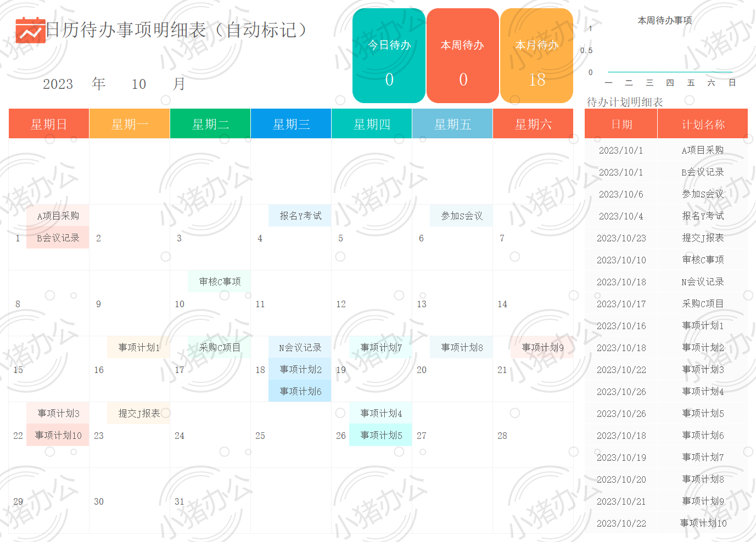The height and width of the screenshot is (542, 756).
Task: Select the 星期五 column header
Action: point(452,124)
